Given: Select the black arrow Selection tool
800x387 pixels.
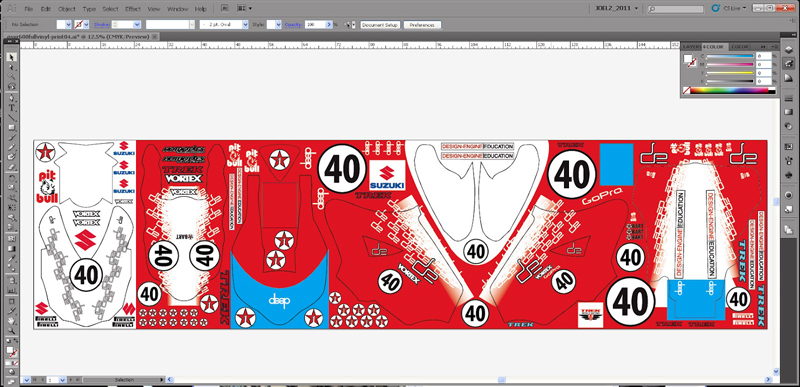Looking at the screenshot, I should [11, 57].
